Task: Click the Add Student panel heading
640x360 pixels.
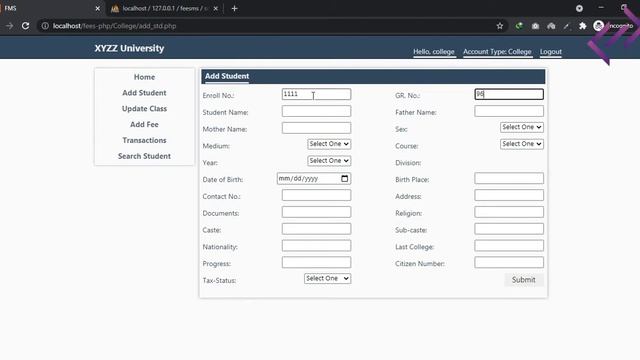Action: pyautogui.click(x=227, y=76)
